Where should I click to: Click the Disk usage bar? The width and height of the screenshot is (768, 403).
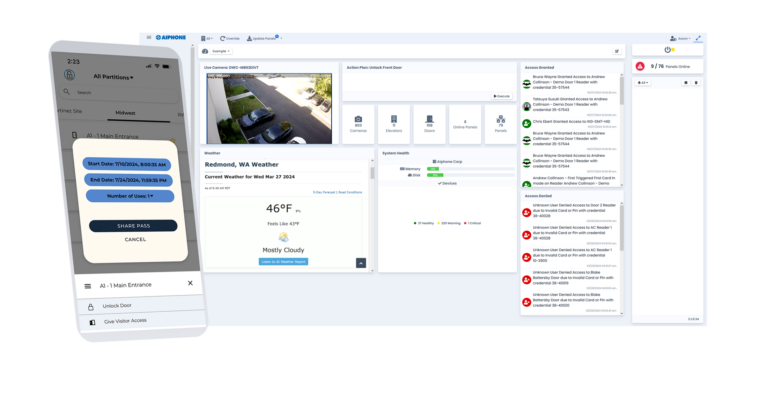(x=470, y=175)
